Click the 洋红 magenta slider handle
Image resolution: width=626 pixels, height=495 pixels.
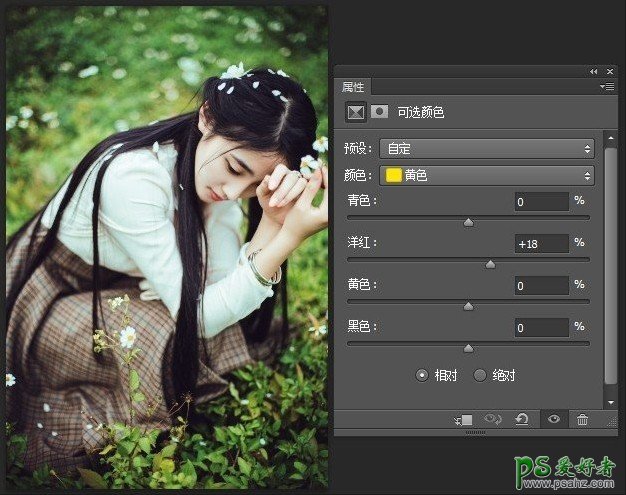[x=490, y=264]
